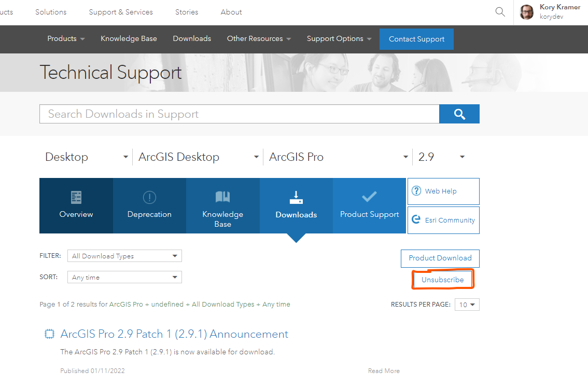Open the Products dropdown menu
Viewport: 588px width, 386px height.
[66, 39]
